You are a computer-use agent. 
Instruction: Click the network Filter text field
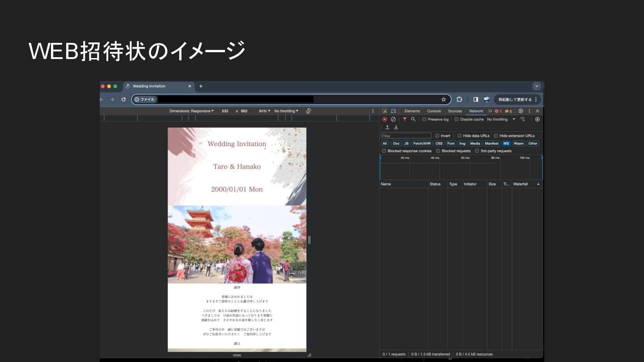coord(406,136)
